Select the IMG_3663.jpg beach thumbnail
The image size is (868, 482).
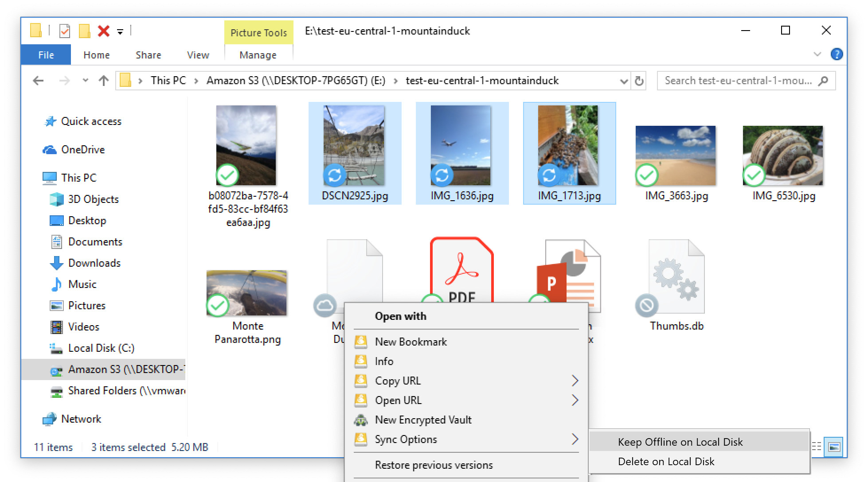[676, 155]
